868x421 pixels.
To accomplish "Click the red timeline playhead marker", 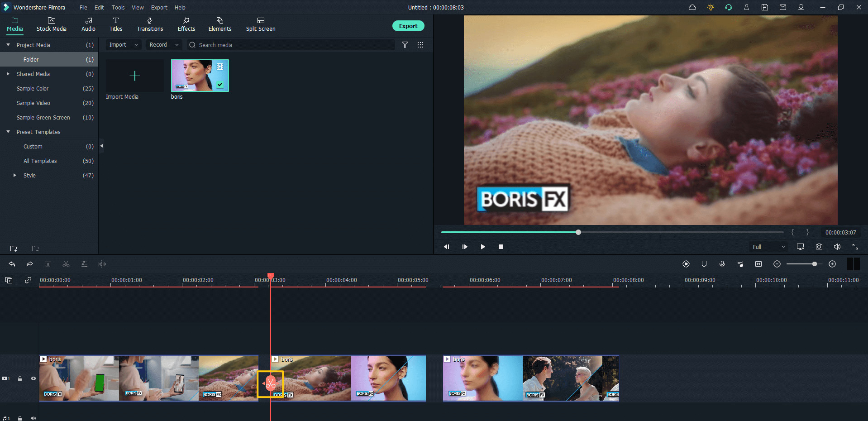I will point(271,276).
